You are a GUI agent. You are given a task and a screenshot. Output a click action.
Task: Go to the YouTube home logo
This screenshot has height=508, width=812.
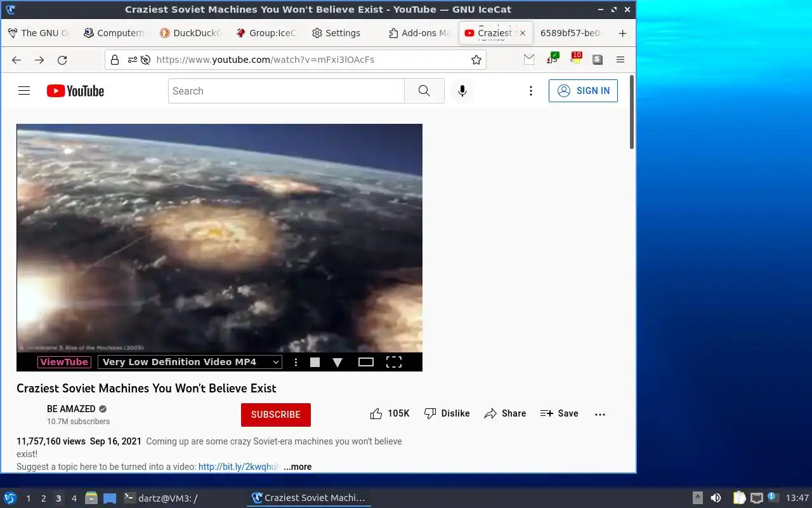(x=75, y=91)
